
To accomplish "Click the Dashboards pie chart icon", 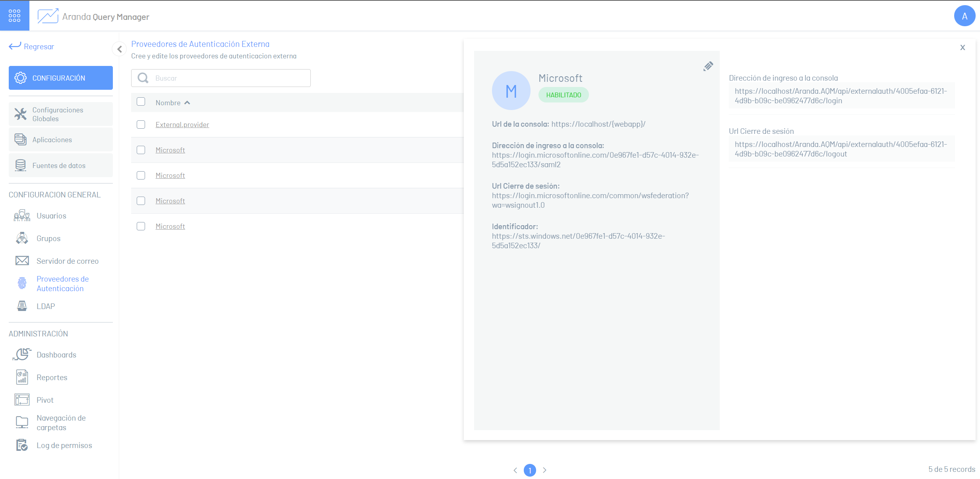I will coord(22,354).
